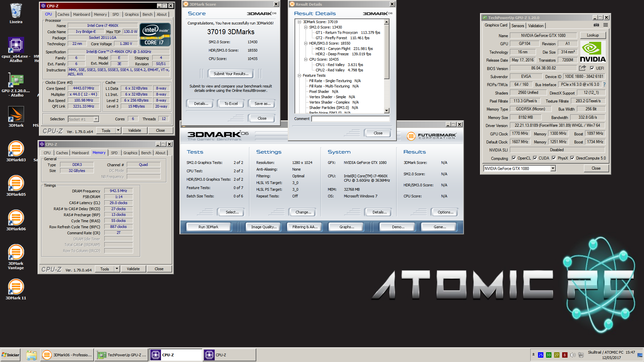
Task: Click the Comment input field
Action: (351, 119)
